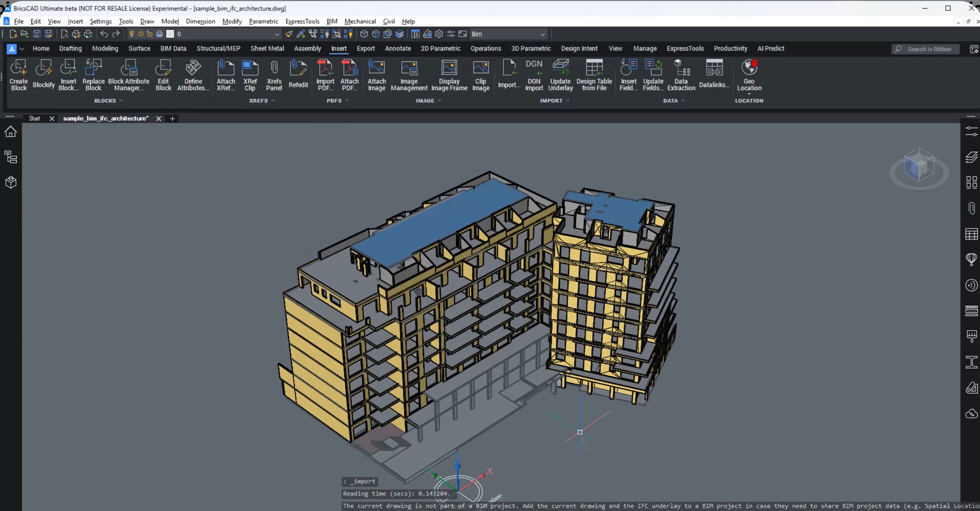Click the Import PDF tool

[325, 74]
